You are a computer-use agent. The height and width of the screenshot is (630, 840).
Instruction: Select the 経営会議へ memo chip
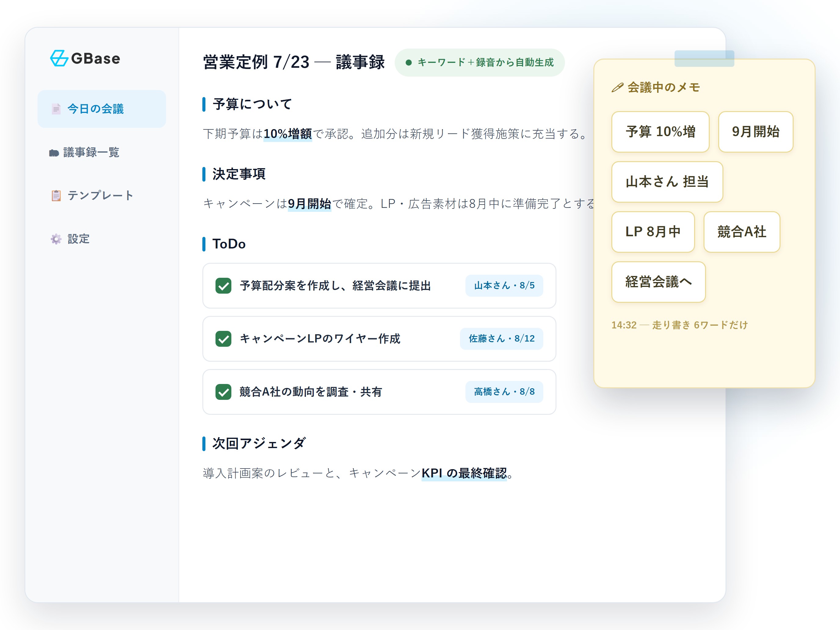click(x=658, y=282)
